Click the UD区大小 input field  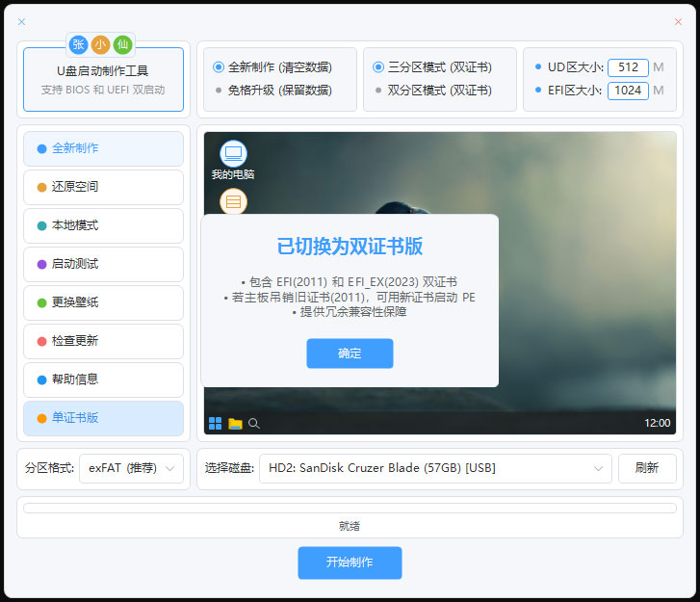[x=628, y=67]
